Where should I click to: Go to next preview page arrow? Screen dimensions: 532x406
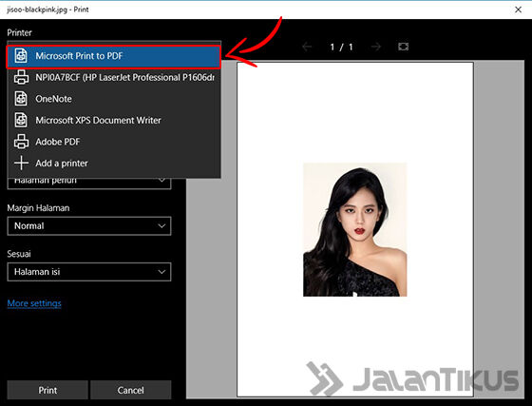(x=376, y=47)
